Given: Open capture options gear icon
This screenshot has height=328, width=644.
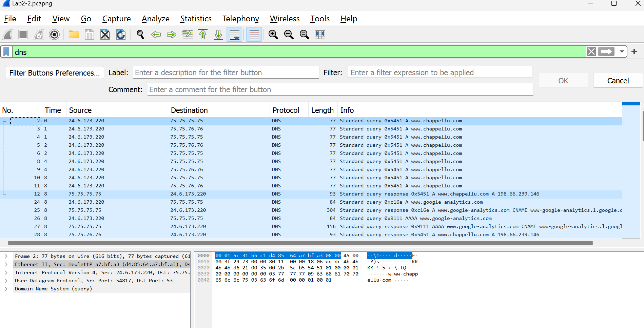Looking at the screenshot, I should [x=54, y=35].
